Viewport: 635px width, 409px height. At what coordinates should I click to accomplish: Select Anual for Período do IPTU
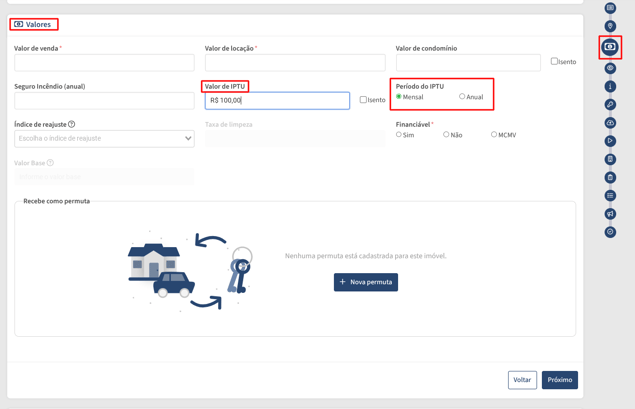click(462, 96)
